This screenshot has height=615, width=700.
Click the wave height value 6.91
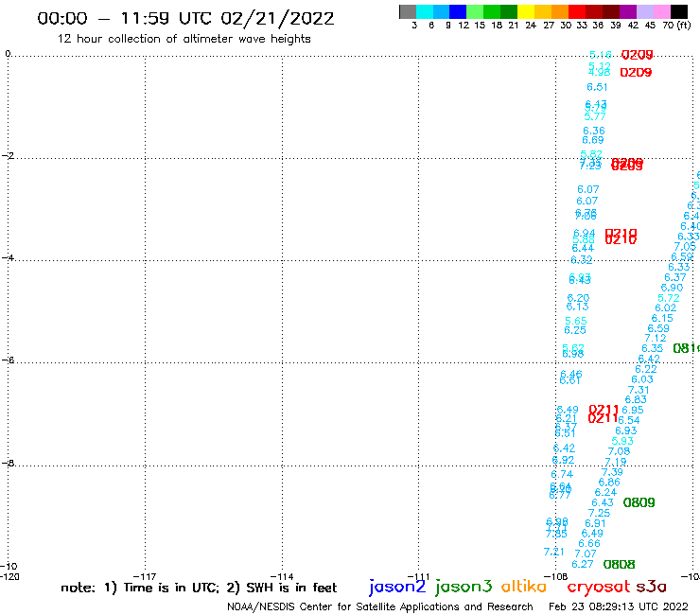(x=596, y=523)
